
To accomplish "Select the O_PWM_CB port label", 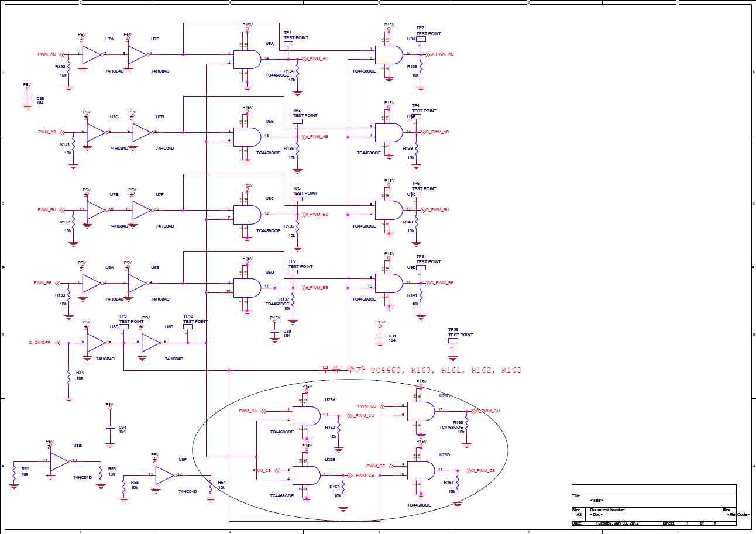I will click(484, 471).
